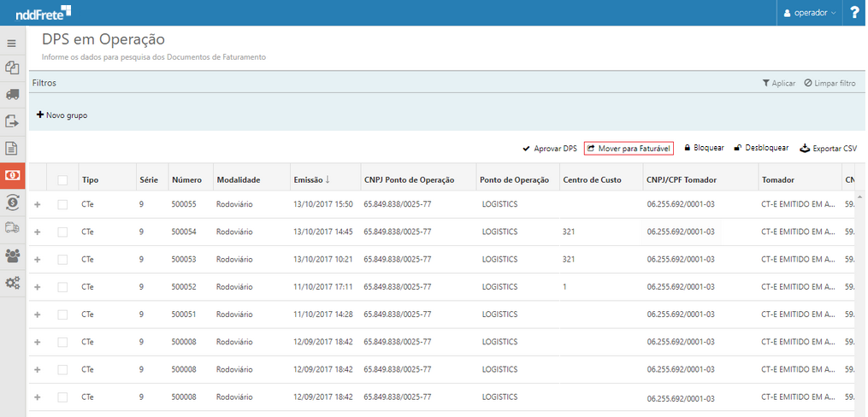Select the checkbox for row 500053

pyautogui.click(x=62, y=259)
